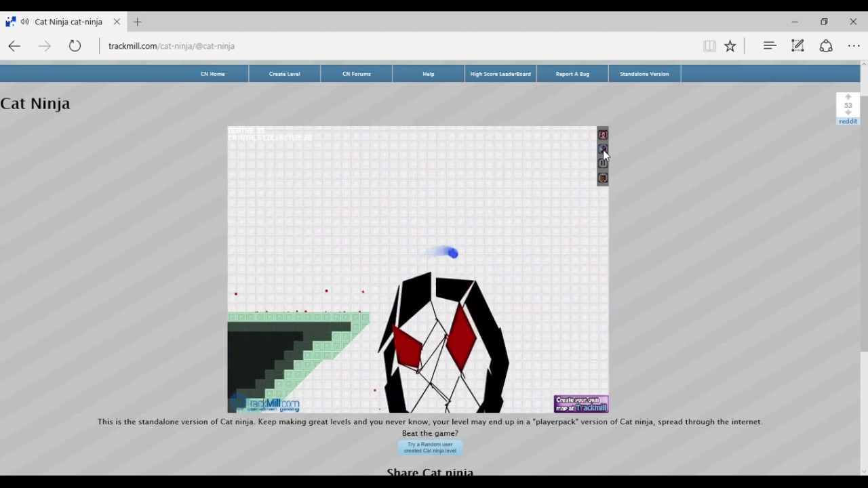Open Report A Bug menu item

coord(572,74)
